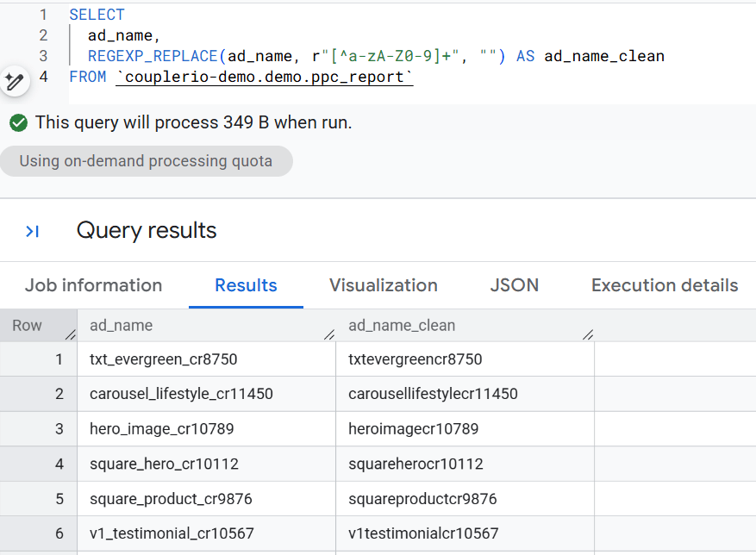Open the Execution details tab
Screen dimensions: 756x555
pyautogui.click(x=665, y=285)
